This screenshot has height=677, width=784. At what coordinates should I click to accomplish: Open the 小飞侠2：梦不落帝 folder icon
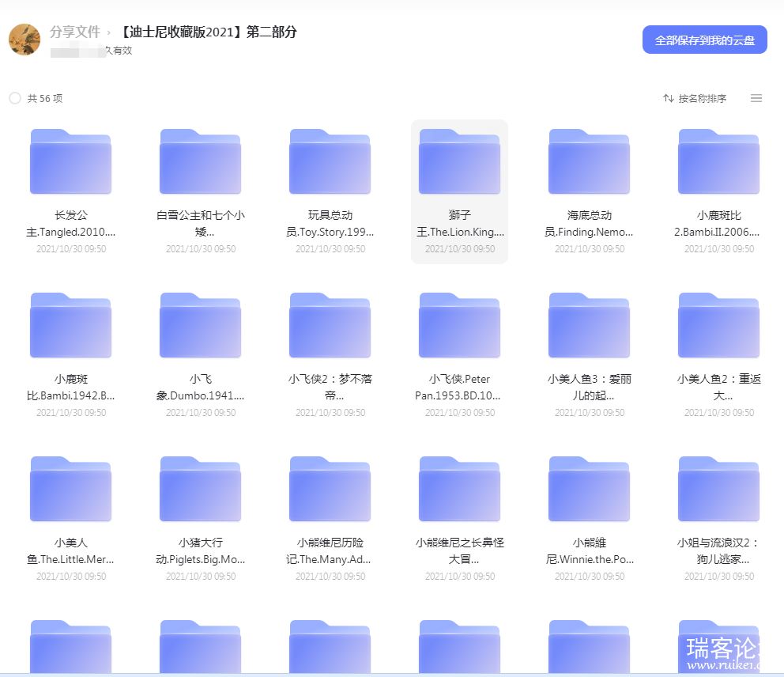[330, 325]
